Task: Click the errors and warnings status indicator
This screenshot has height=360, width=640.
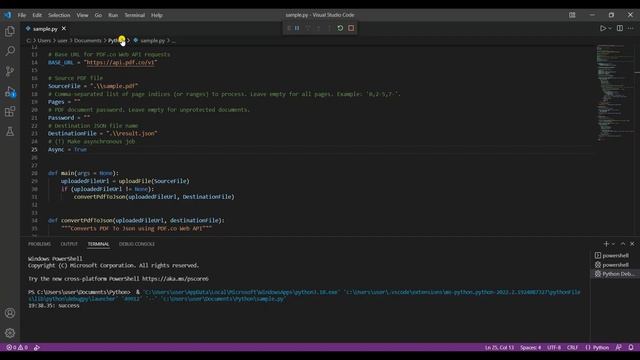Action: coord(17,347)
